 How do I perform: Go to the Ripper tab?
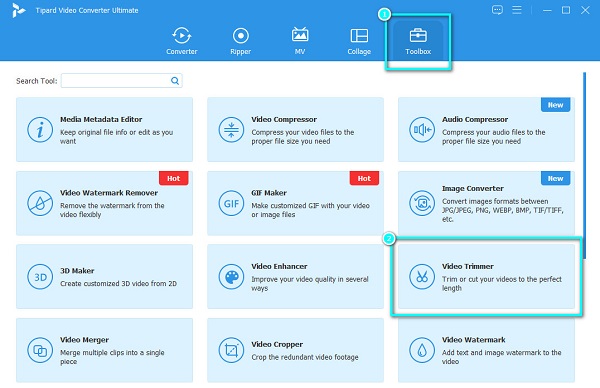[x=241, y=41]
